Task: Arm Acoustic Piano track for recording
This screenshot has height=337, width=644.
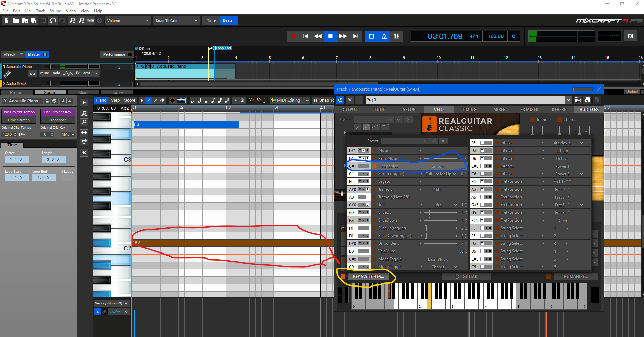Action: coord(87,73)
